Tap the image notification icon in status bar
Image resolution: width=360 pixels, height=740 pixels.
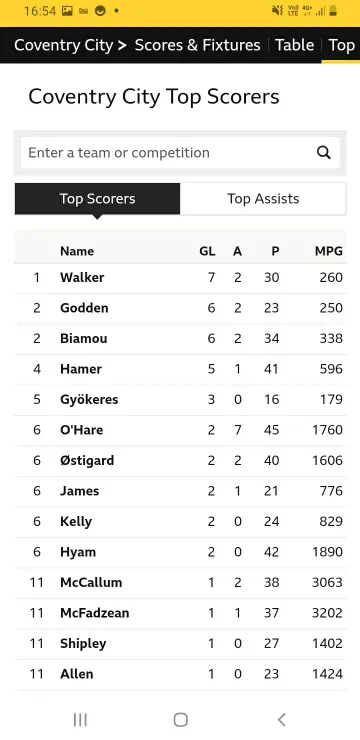67,10
